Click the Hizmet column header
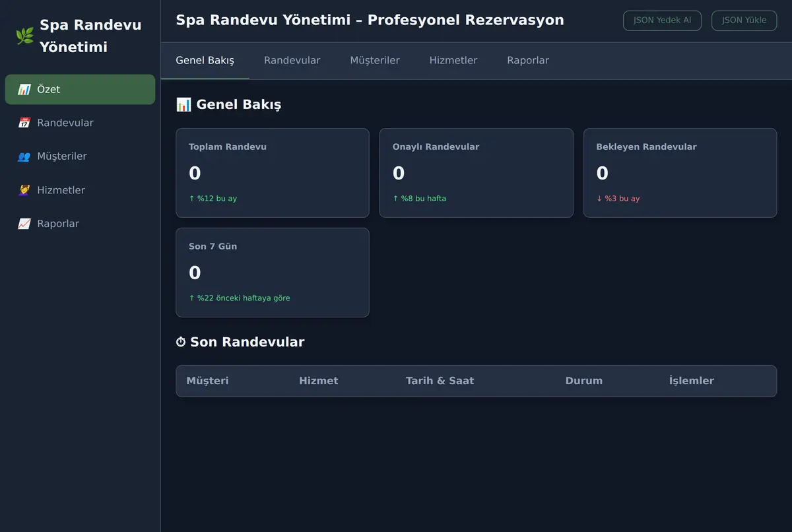The width and height of the screenshot is (792, 532). tap(318, 381)
